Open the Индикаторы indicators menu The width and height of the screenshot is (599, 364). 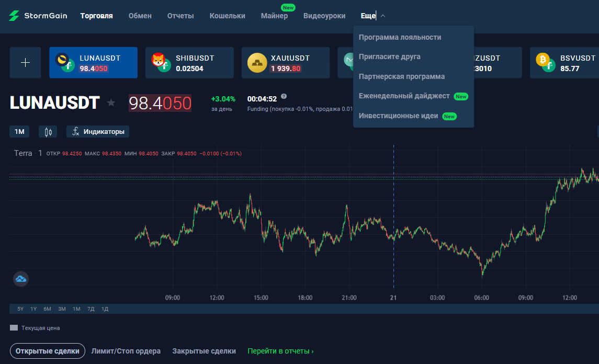[x=98, y=132]
